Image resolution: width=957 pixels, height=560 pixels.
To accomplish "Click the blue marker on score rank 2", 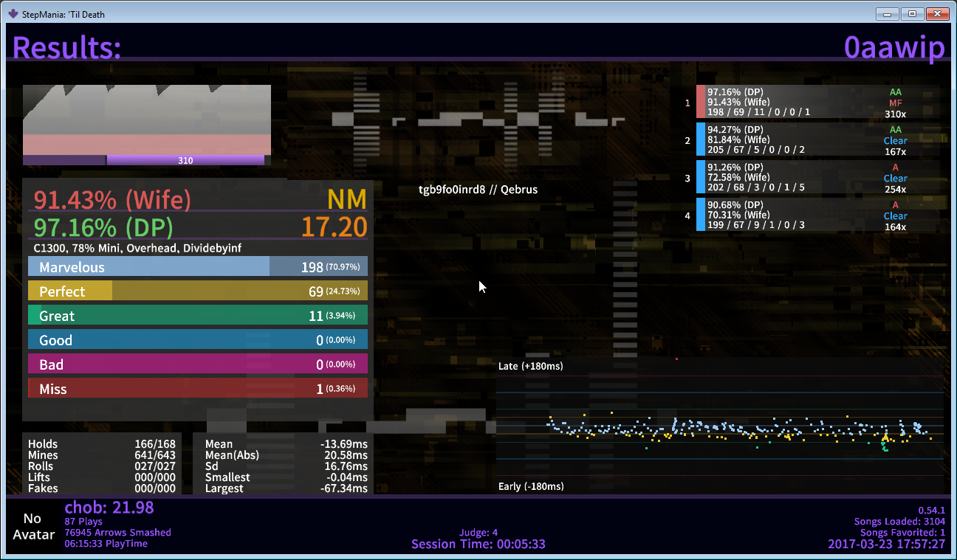I will pos(700,139).
